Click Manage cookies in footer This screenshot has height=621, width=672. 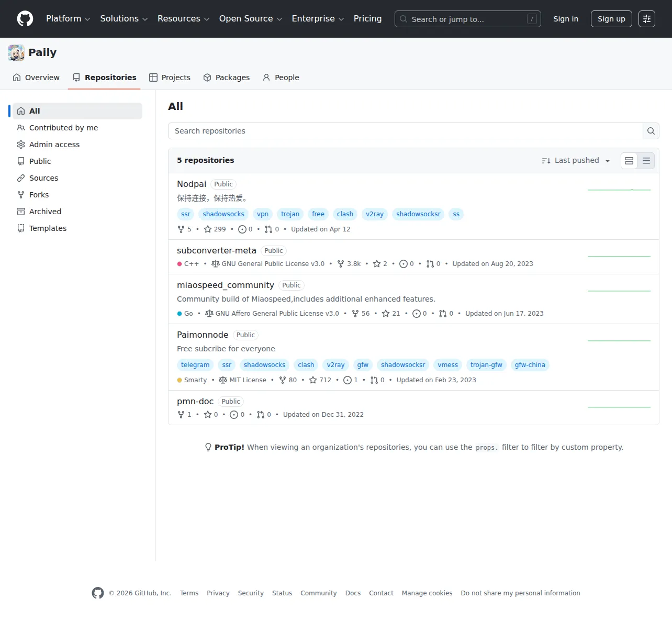427,593
